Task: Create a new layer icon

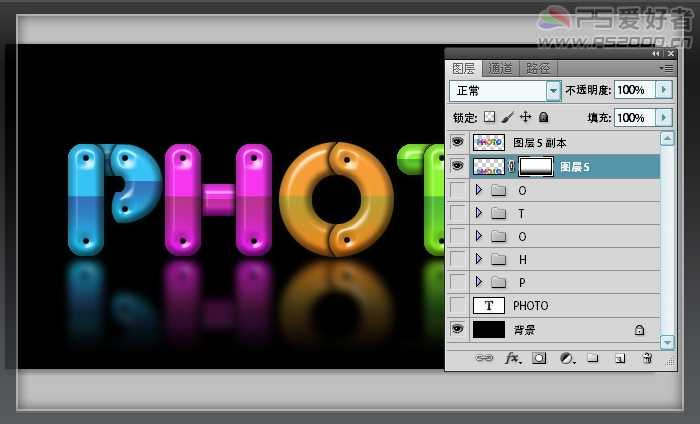Action: coord(620,358)
